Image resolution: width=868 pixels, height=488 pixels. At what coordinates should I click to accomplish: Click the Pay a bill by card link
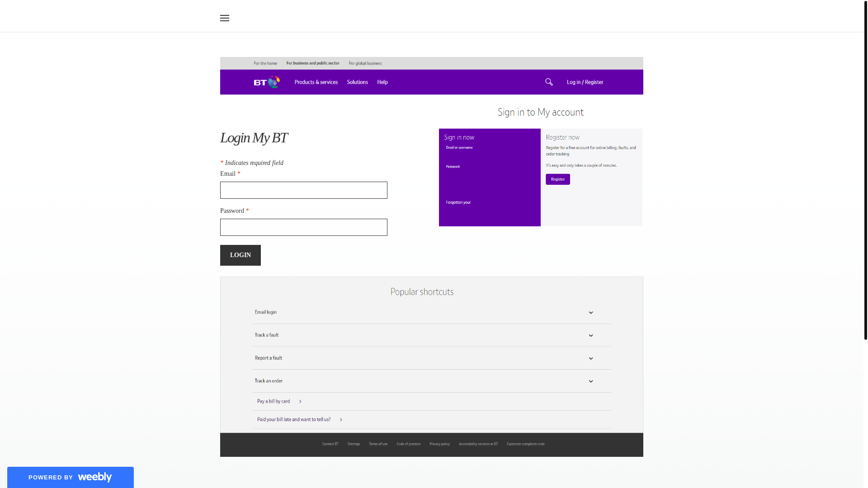coord(274,401)
